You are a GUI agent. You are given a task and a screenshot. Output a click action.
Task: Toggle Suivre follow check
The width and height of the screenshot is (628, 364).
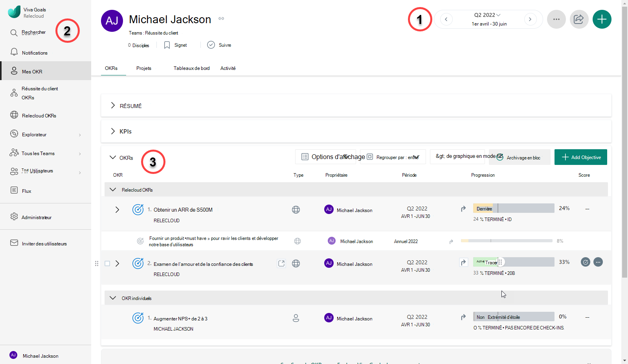(x=211, y=45)
